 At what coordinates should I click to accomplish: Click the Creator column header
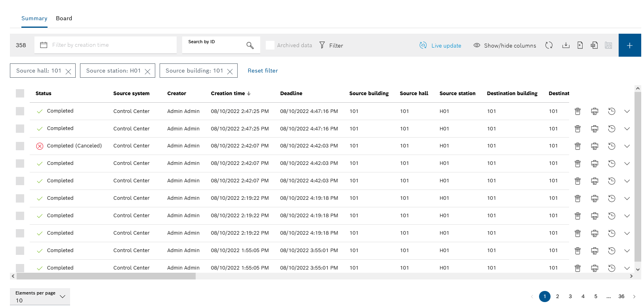pos(177,94)
